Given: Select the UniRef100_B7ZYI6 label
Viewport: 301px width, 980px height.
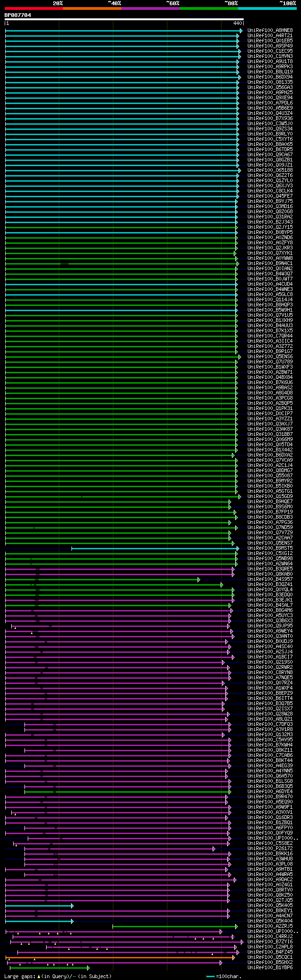Looking at the screenshot, I should tap(270, 941).
